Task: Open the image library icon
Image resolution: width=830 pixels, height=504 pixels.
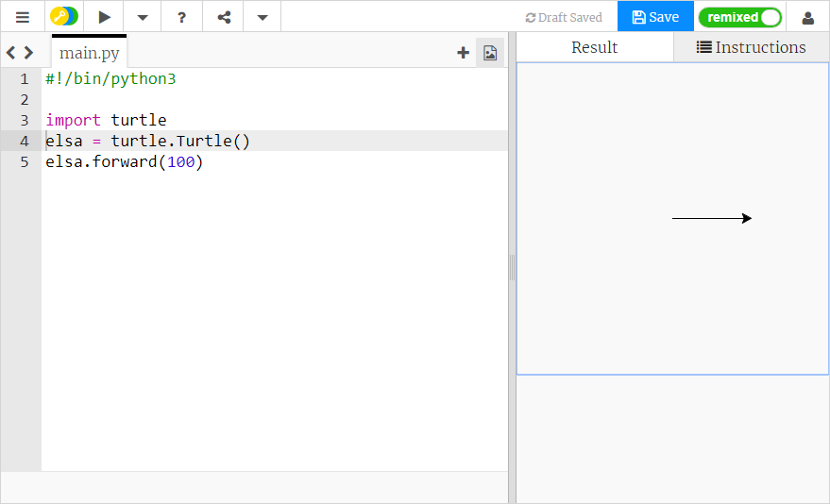Action: click(490, 53)
